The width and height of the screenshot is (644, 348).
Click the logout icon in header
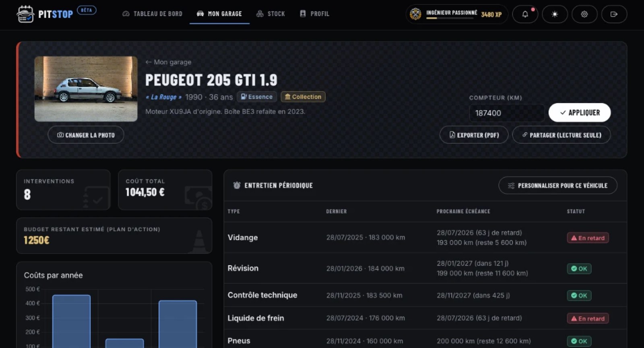tap(614, 14)
